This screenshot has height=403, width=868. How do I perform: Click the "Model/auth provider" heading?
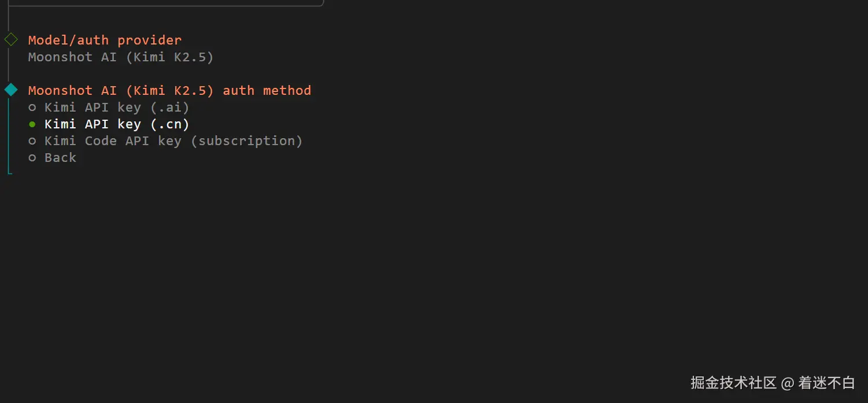click(x=105, y=40)
